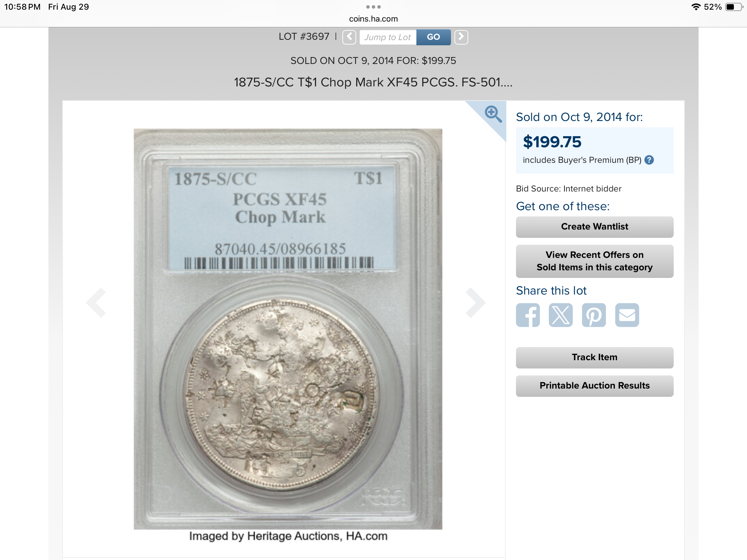
Task: Open the magnifier zoom icon on the coin image
Action: tap(493, 114)
